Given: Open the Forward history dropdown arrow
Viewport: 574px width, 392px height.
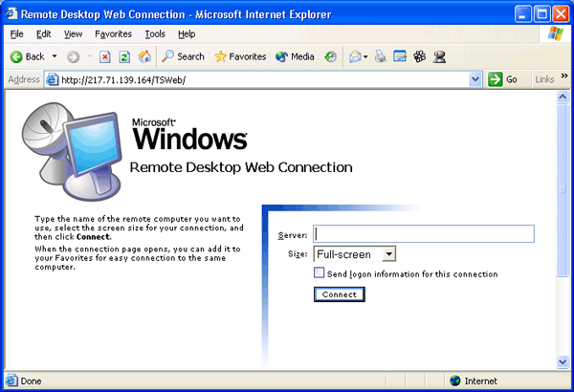Looking at the screenshot, I should pos(89,56).
